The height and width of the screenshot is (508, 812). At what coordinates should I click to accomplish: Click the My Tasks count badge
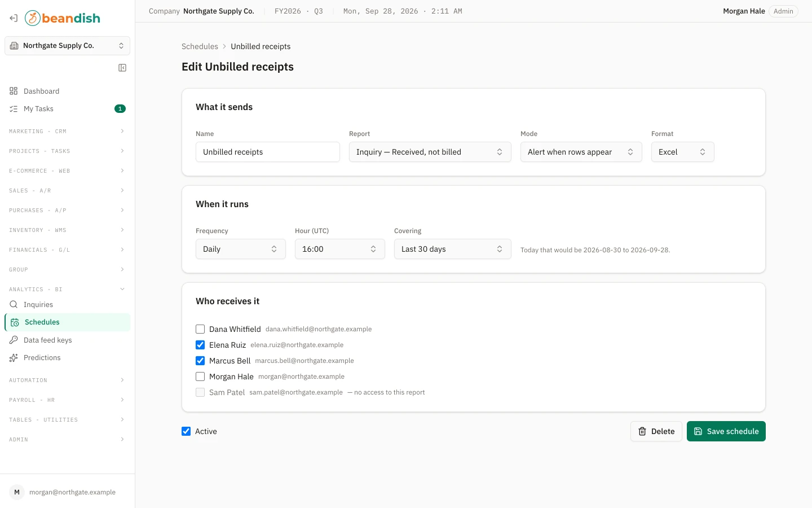pos(120,108)
